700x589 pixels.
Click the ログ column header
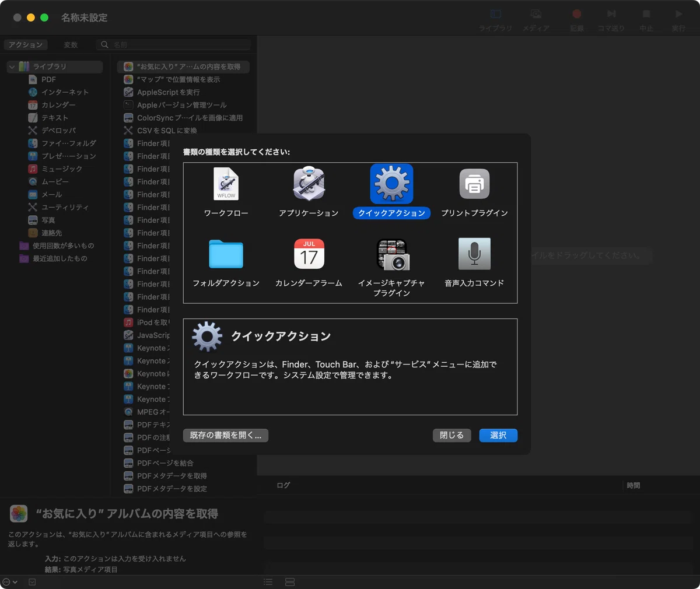[283, 485]
